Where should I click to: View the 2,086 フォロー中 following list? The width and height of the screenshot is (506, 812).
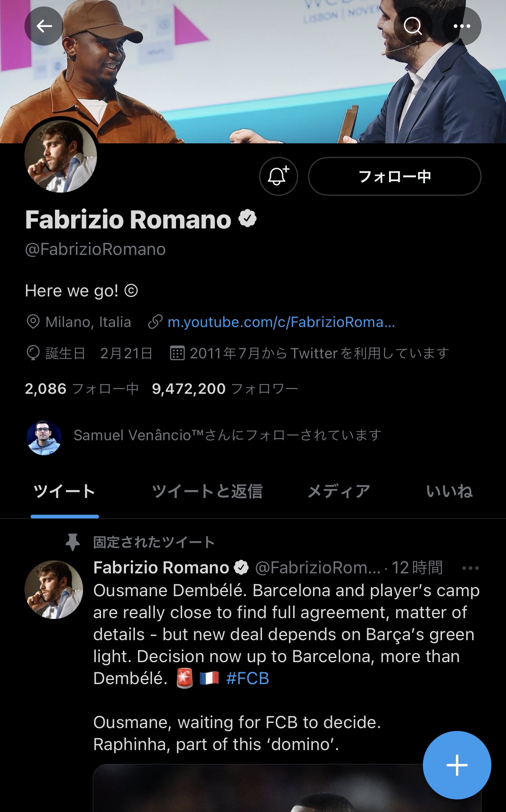point(81,389)
